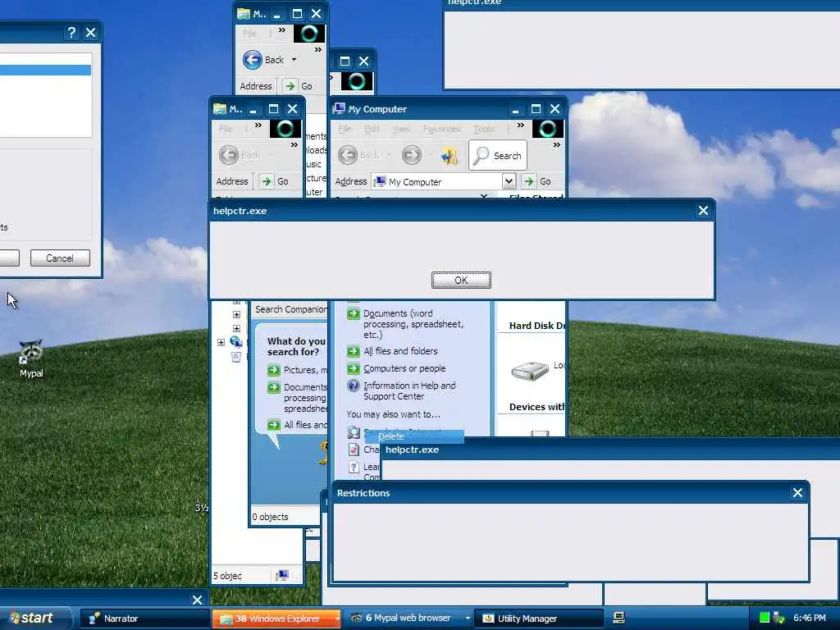This screenshot has width=840, height=630.
Task: Click the network globe icon in folder tree
Action: click(x=235, y=341)
